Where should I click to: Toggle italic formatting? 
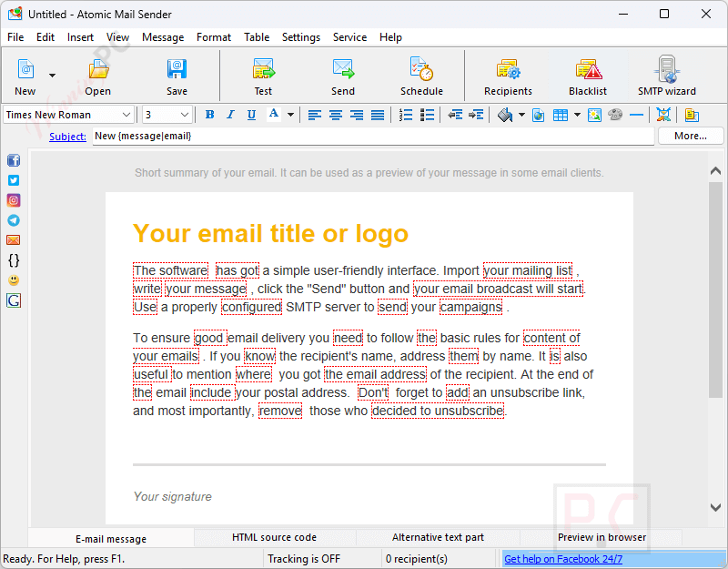point(230,115)
